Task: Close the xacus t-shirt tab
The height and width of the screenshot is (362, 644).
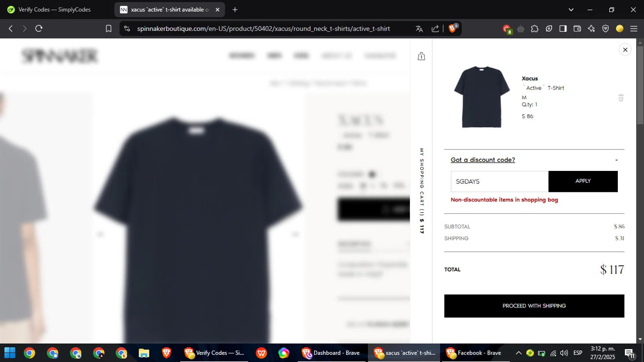Action: tap(217, 9)
